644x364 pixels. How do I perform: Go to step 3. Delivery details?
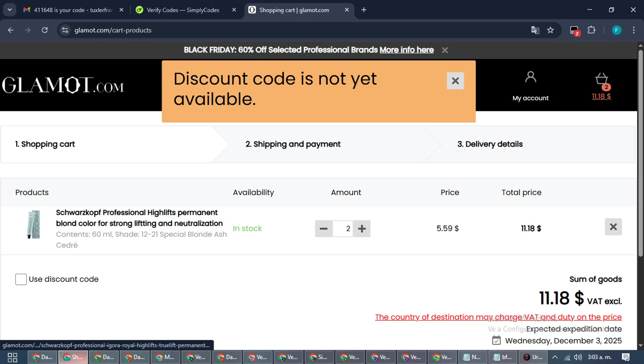click(490, 144)
